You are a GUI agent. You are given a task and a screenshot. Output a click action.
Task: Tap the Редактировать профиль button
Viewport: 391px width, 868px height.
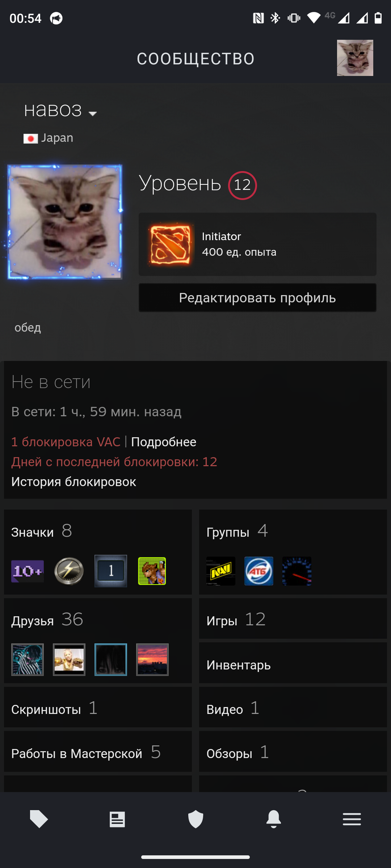tap(257, 298)
